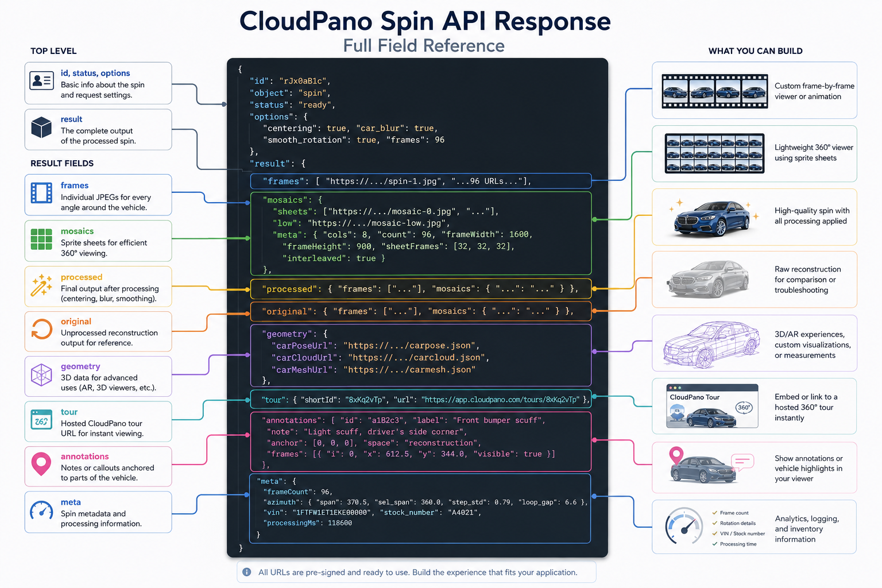Click the speech bubble icon beside the annotated car

(x=742, y=462)
